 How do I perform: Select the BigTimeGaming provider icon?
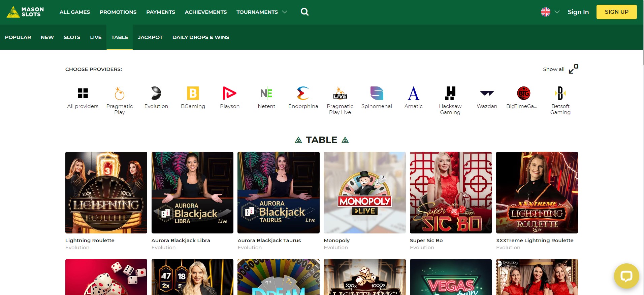click(x=524, y=93)
